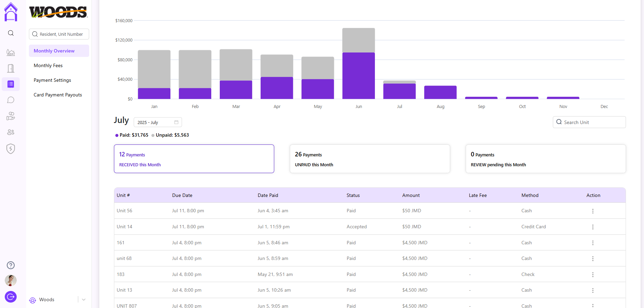The height and width of the screenshot is (308, 644).
Task: Click the magnifier icon in Search Unit
Action: click(x=559, y=122)
